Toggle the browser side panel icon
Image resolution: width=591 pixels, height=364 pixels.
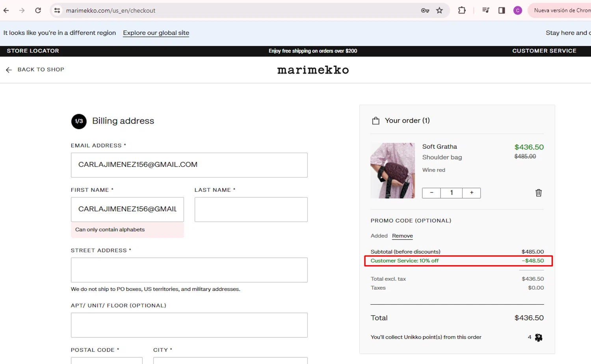click(502, 11)
